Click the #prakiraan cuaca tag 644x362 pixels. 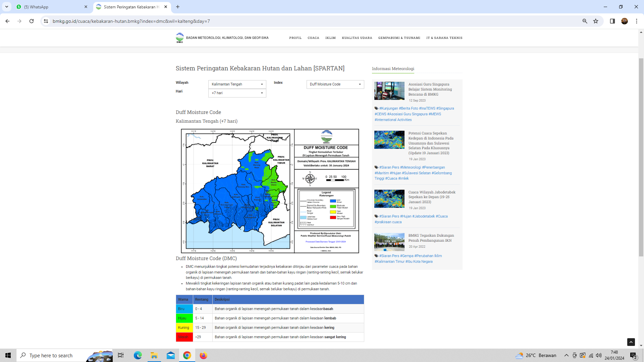click(x=388, y=222)
